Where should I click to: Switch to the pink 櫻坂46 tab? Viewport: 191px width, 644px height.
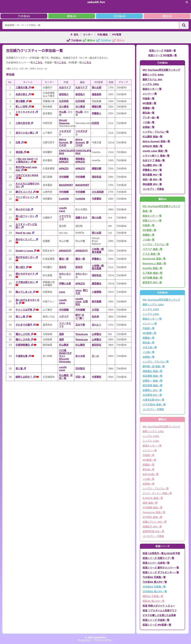[x=167, y=16]
